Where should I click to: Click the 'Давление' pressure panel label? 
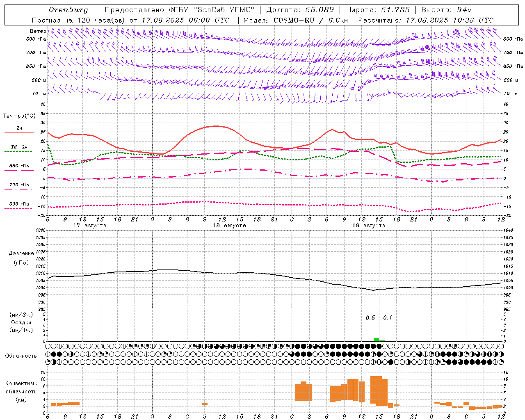point(21,253)
